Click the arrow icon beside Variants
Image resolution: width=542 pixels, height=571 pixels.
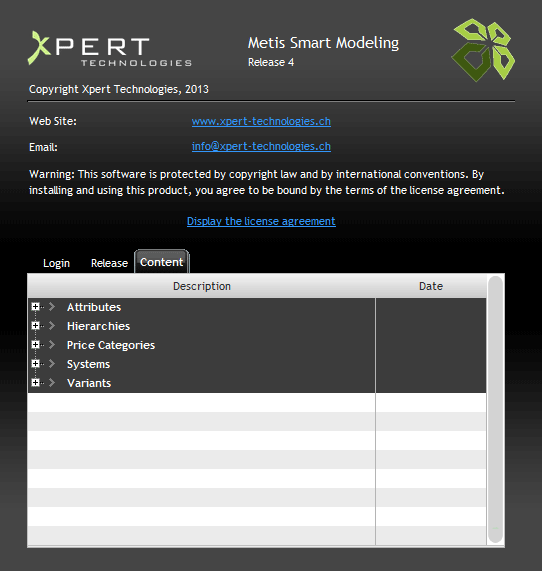pyautogui.click(x=52, y=382)
